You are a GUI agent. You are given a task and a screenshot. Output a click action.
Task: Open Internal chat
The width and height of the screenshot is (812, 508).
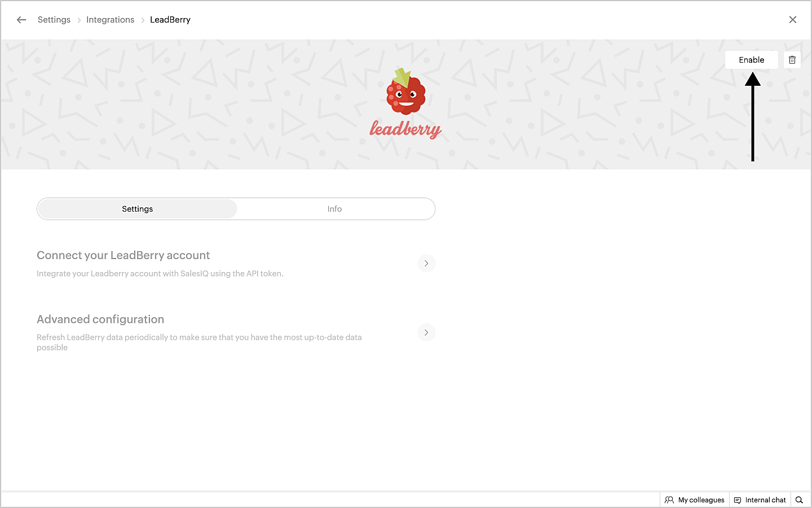point(760,500)
